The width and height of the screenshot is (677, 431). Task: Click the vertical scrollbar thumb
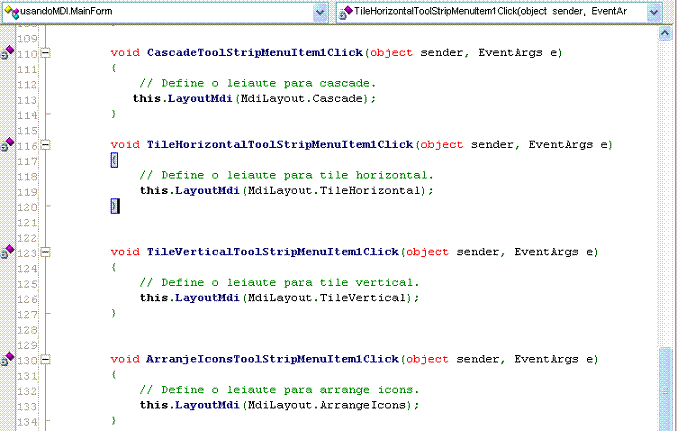tap(665, 389)
